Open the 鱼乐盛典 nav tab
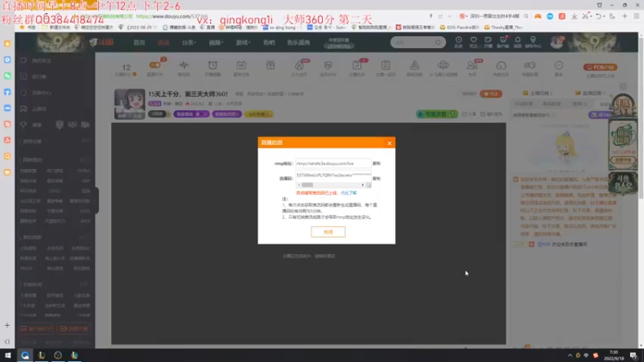644x362 pixels. point(299,43)
